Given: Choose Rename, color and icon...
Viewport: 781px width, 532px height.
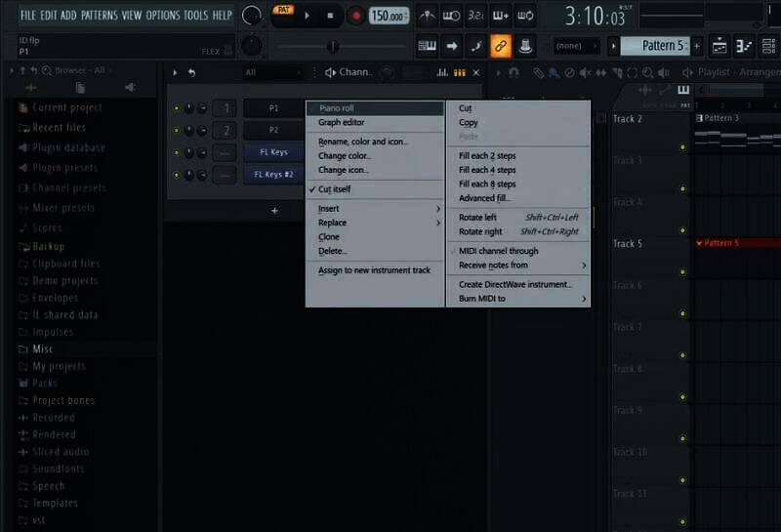Looking at the screenshot, I should [375, 142].
